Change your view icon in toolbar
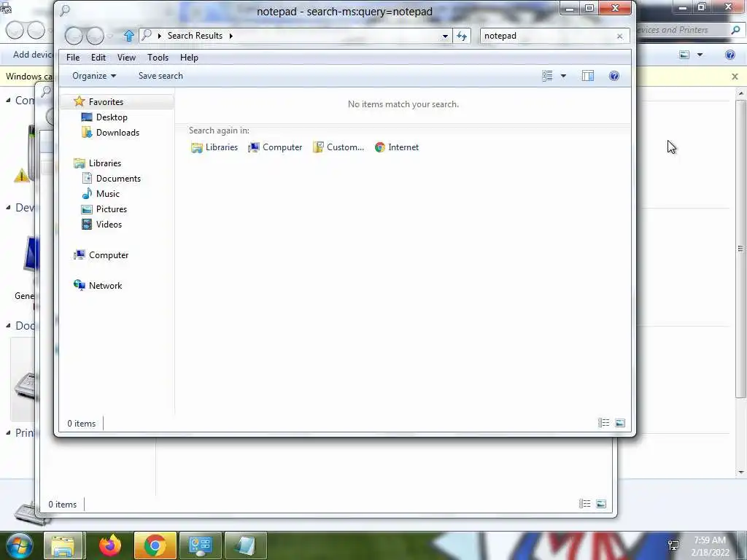The width and height of the screenshot is (747, 560). [547, 76]
